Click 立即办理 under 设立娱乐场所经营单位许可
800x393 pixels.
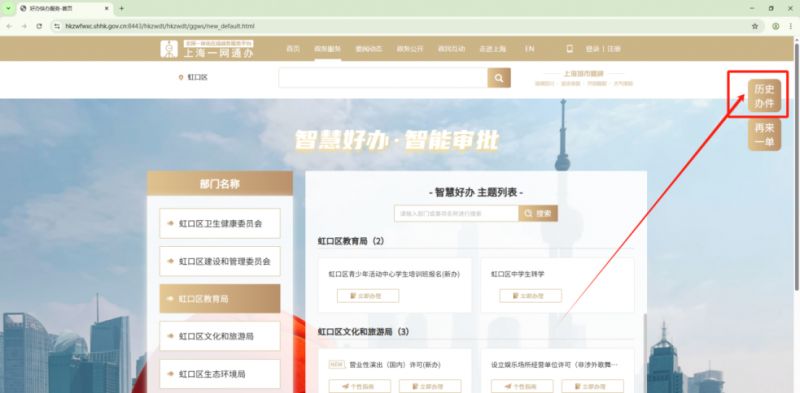(x=592, y=386)
